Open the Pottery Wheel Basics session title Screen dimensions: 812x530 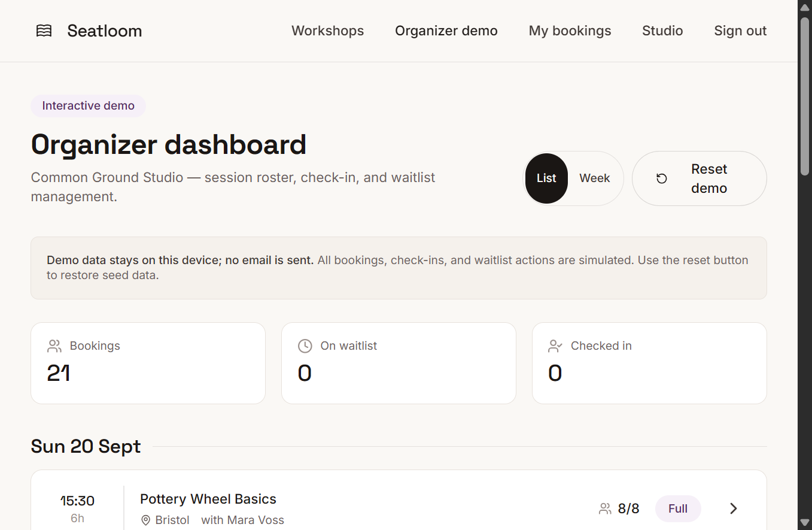(x=208, y=499)
